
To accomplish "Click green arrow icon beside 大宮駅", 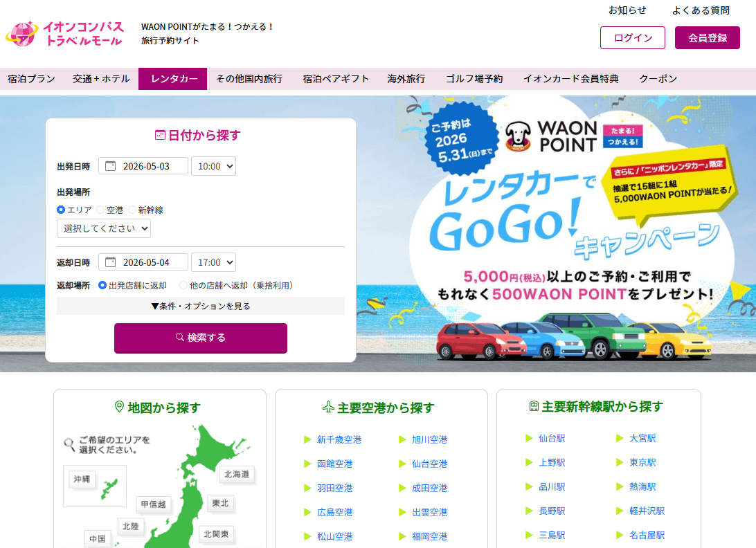I will 620,438.
